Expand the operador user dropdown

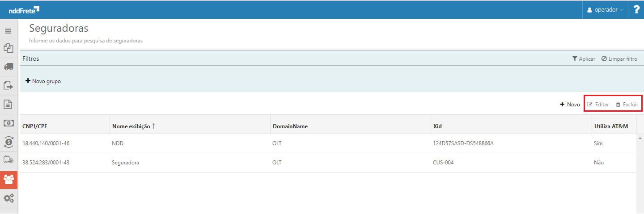[x=605, y=9]
